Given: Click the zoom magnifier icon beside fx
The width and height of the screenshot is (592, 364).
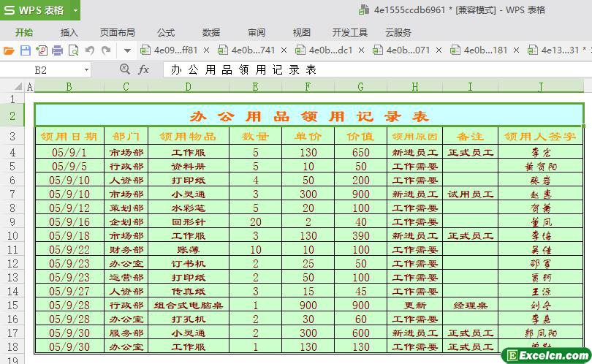Looking at the screenshot, I should pos(124,69).
